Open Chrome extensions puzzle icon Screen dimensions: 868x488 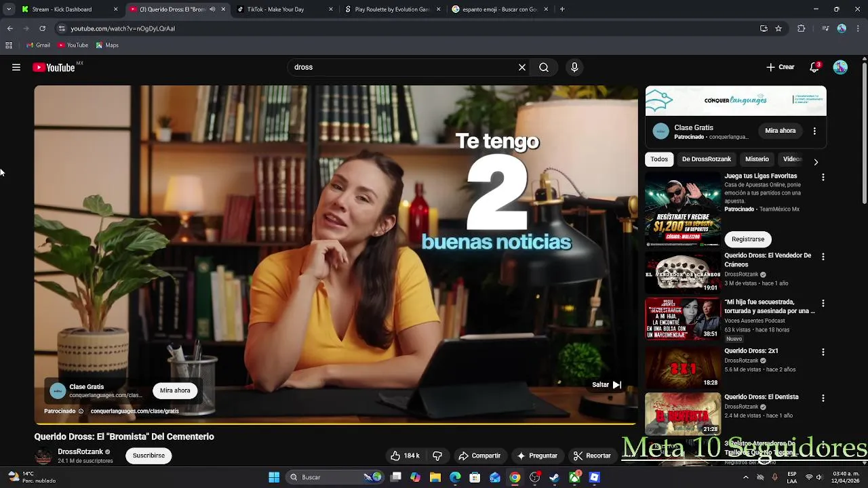(801, 28)
